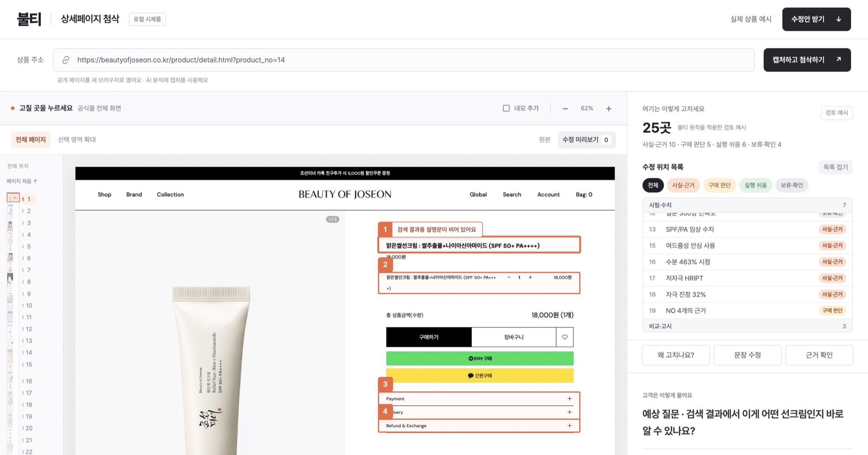Click Account in the captured page header

click(548, 195)
